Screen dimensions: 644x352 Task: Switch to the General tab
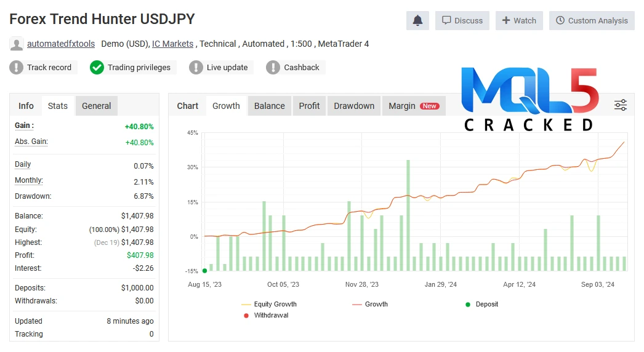pyautogui.click(x=97, y=106)
